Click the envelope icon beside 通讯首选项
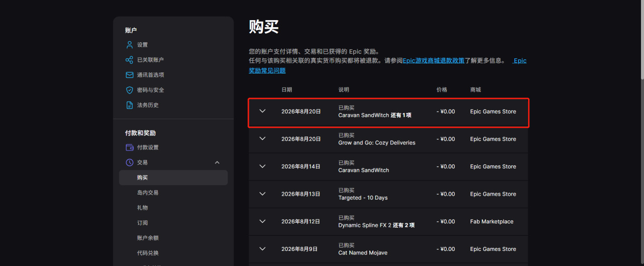Screen dimensions: 644x266 129,75
